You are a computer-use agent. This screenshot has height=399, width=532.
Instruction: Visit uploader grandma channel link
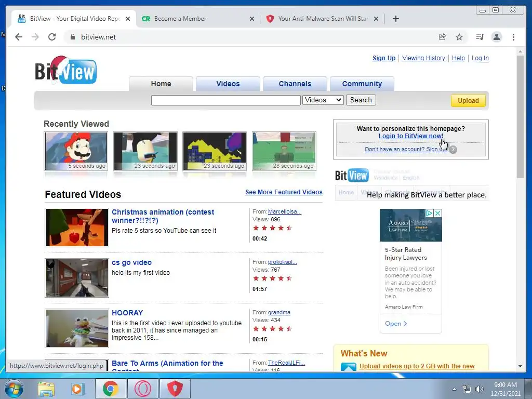pos(279,312)
